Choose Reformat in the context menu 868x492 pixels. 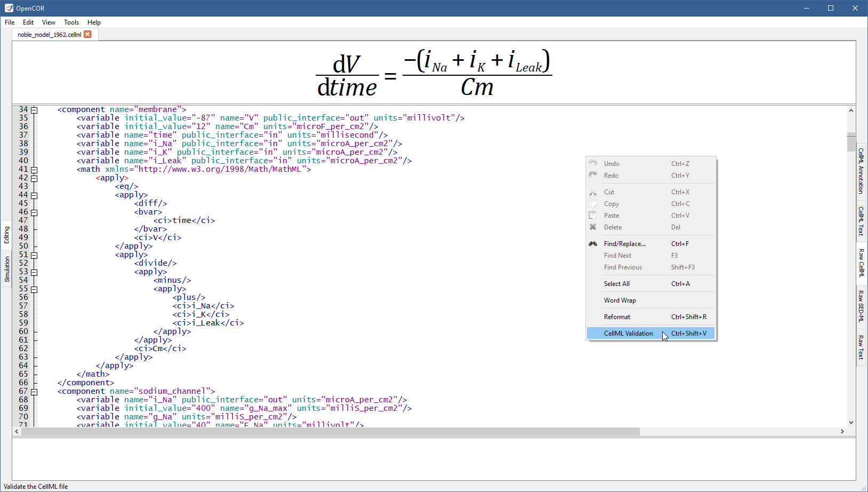pos(617,317)
